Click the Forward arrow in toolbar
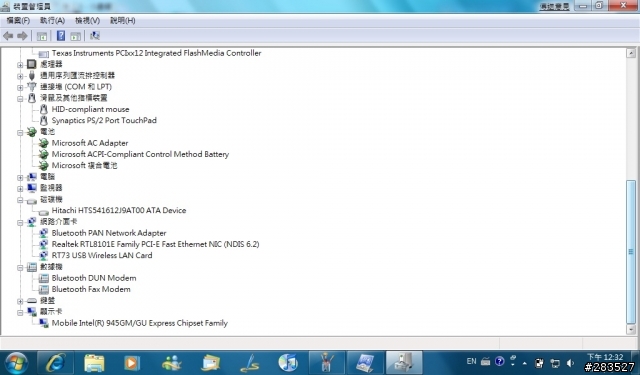 22,36
